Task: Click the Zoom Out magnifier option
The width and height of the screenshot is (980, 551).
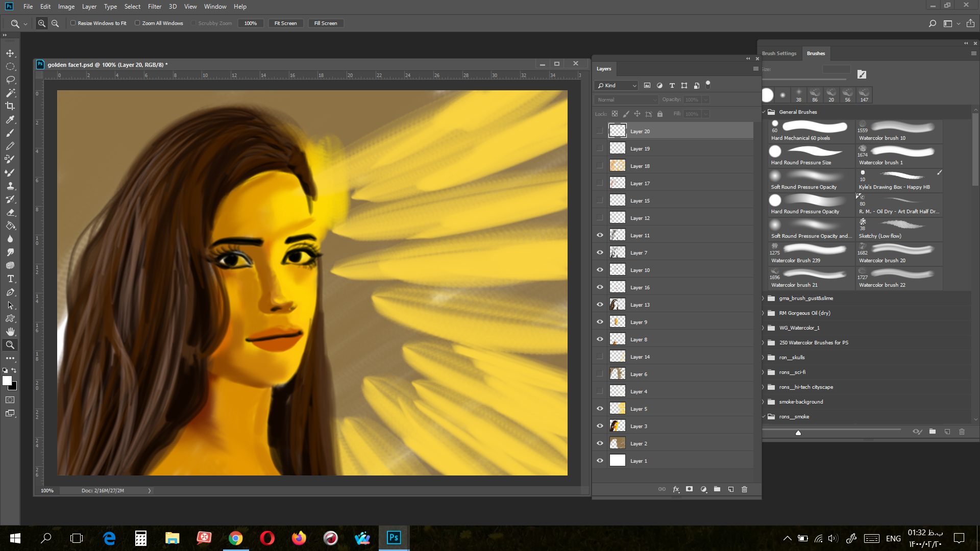Action: tap(55, 23)
